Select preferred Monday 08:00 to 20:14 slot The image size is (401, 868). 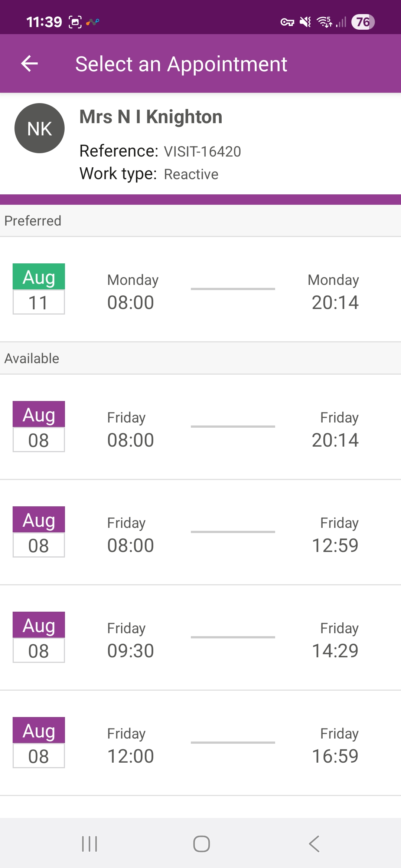233,289
